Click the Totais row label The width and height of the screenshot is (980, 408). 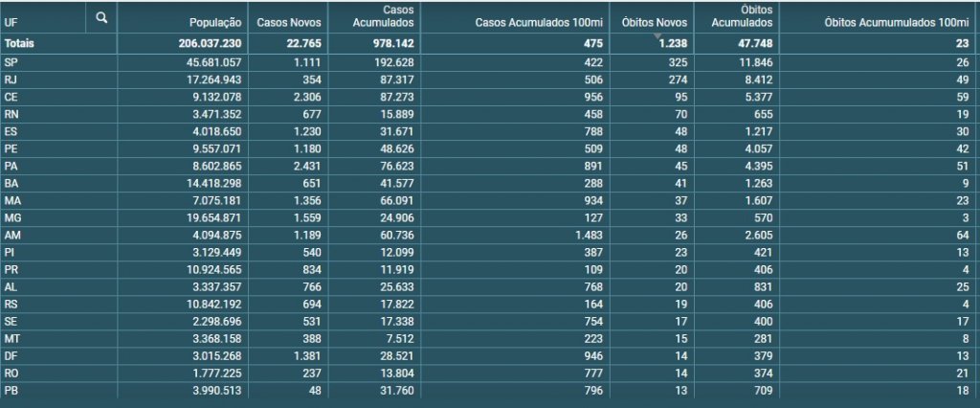19,44
